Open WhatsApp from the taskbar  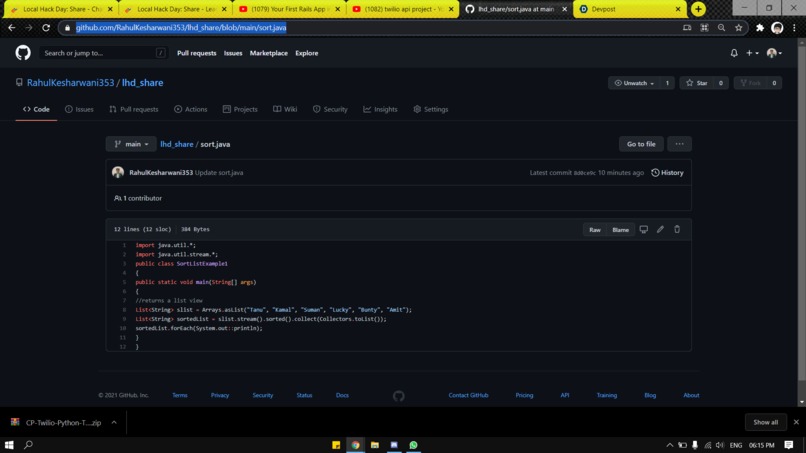coord(413,445)
